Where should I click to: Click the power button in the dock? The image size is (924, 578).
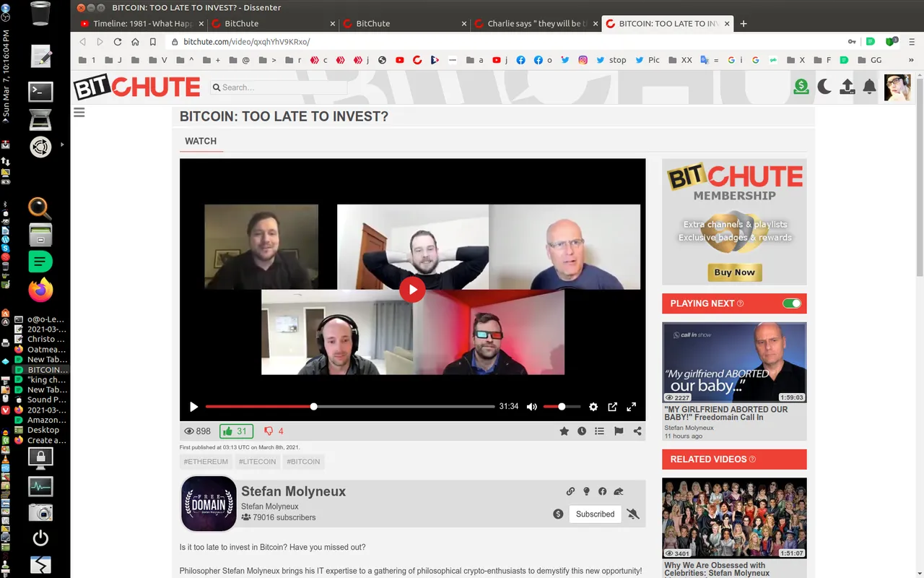coord(40,538)
